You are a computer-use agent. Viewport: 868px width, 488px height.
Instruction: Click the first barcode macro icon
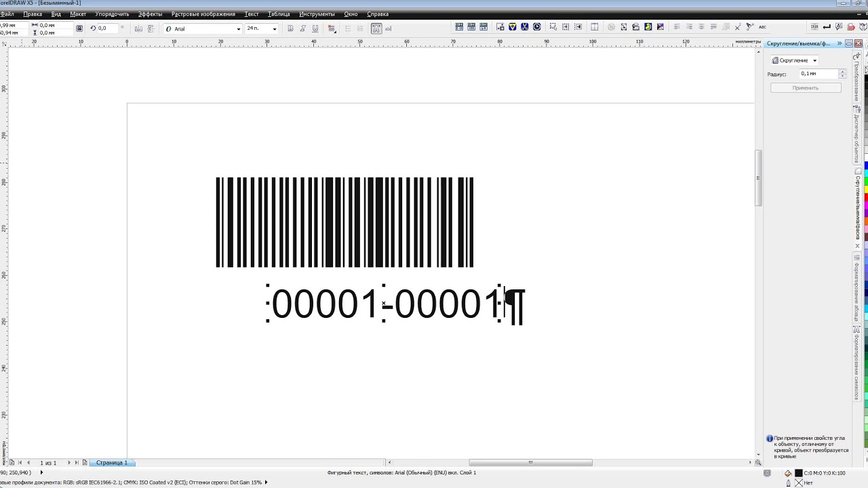[x=459, y=27]
